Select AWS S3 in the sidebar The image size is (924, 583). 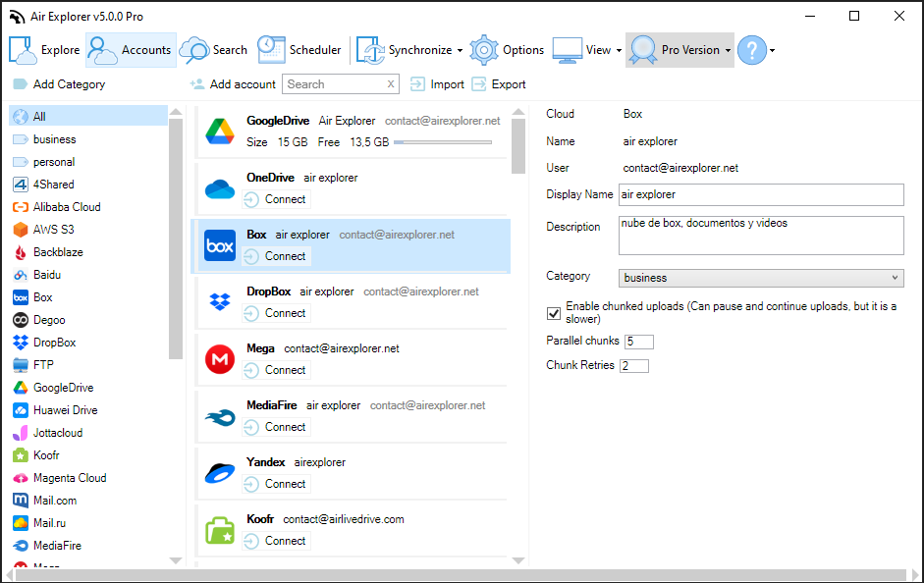click(88, 230)
